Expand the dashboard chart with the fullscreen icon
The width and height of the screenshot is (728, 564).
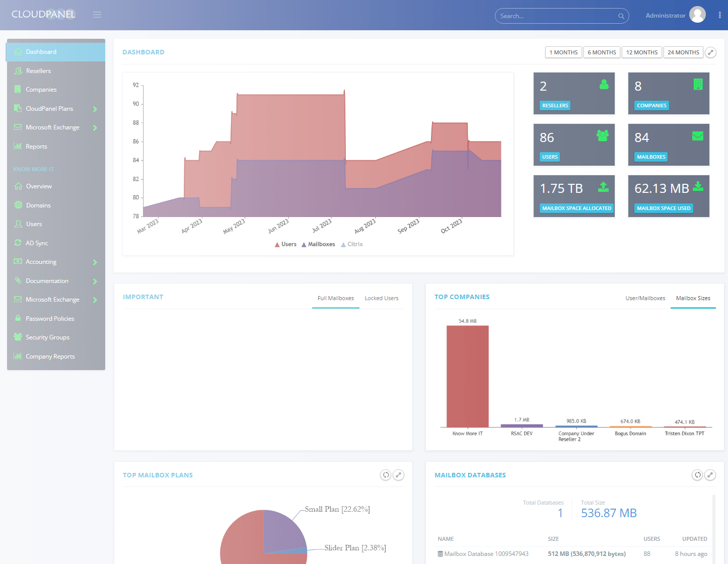coord(711,52)
